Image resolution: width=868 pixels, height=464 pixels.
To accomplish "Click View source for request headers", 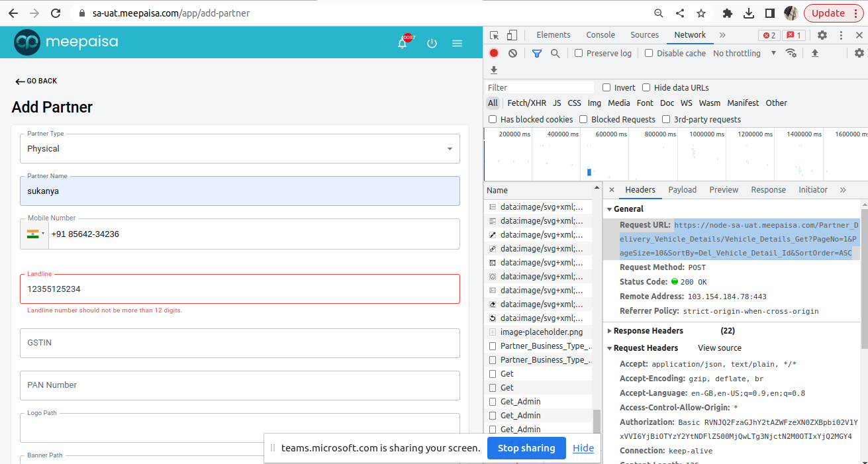I will (x=720, y=348).
